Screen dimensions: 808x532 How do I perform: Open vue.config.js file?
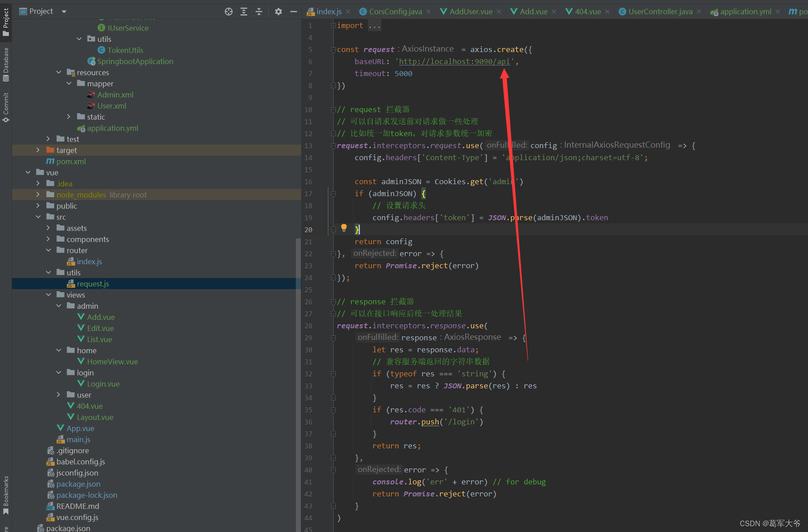[x=77, y=517]
